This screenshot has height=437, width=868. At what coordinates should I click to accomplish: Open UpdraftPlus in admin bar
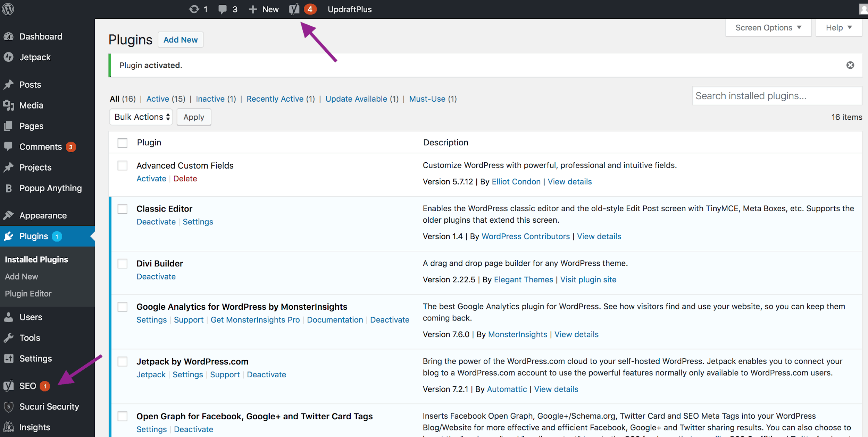(x=350, y=9)
